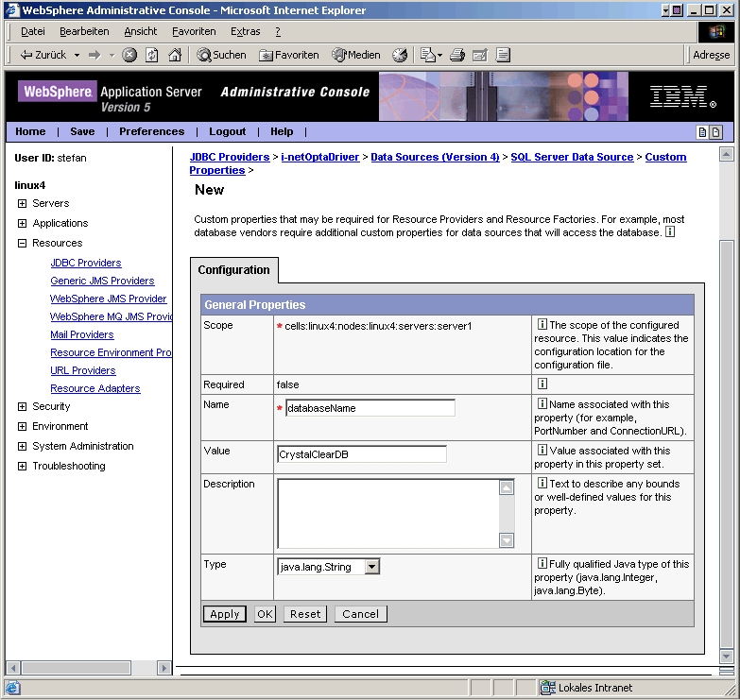
Task: Click the info icon beside Scope description
Action: pos(542,325)
